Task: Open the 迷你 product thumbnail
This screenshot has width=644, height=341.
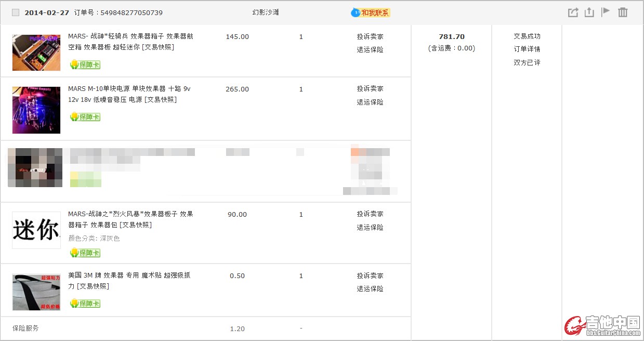Action: [36, 230]
